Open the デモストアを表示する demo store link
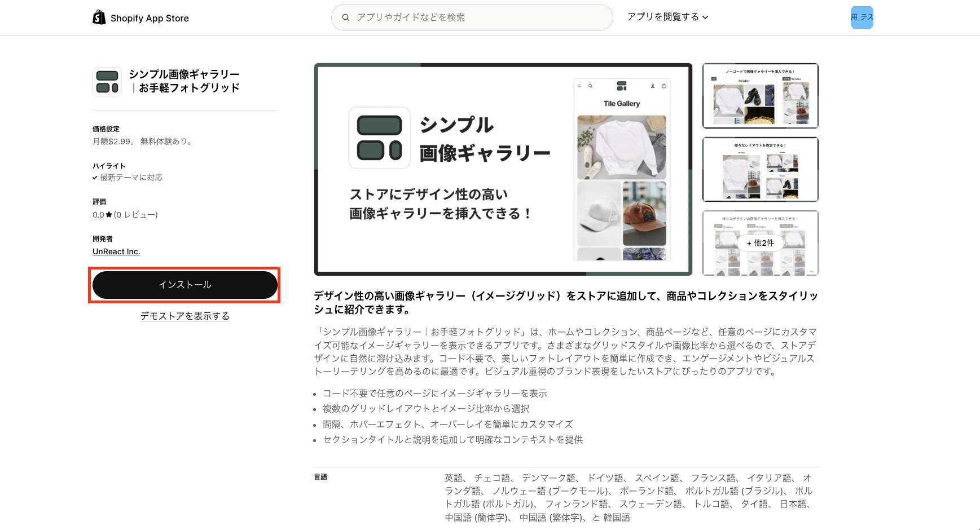980x530 pixels. coord(184,316)
